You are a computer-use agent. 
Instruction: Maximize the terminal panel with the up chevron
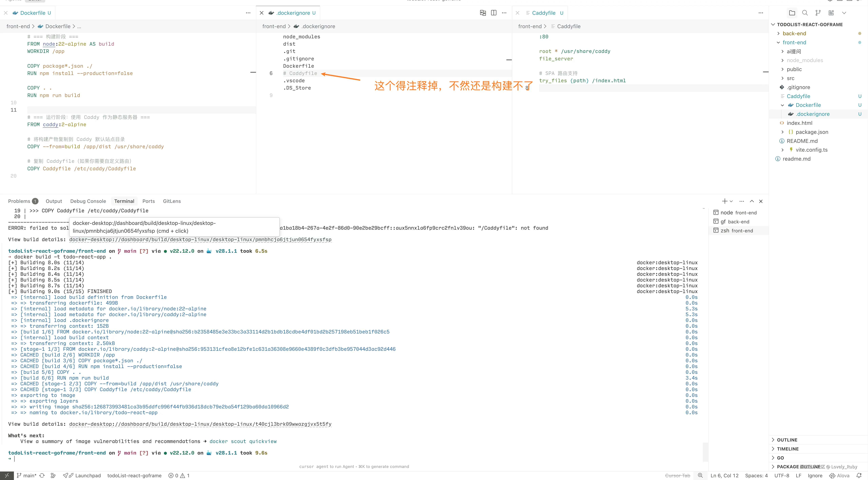(752, 201)
